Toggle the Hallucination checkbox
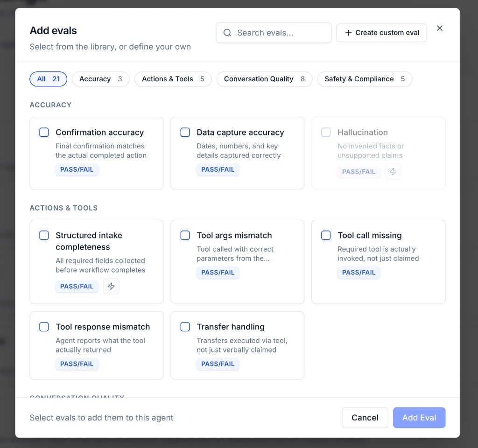Screen dimensions: 478x448 pyautogui.click(x=326, y=132)
